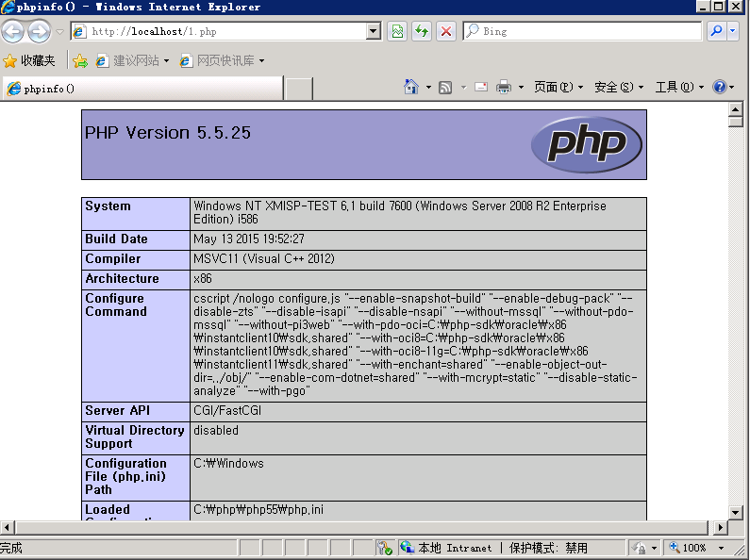Viewport: 750px width, 560px height.
Task: Open the address bar URL history dropdown
Action: (x=373, y=31)
